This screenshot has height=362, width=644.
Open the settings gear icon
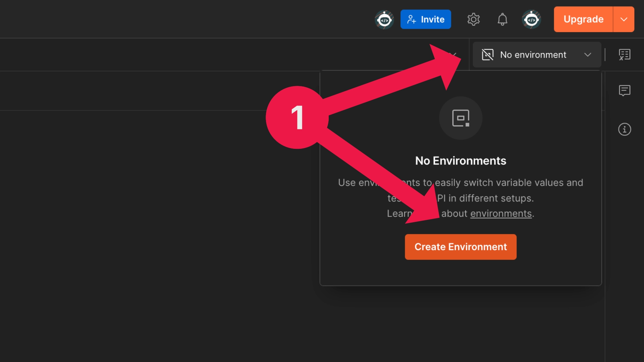pos(474,19)
